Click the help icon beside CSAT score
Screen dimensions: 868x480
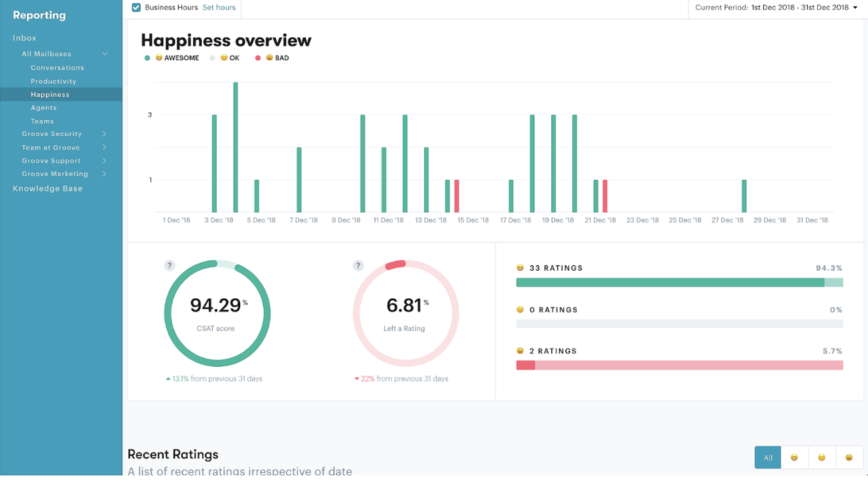170,266
